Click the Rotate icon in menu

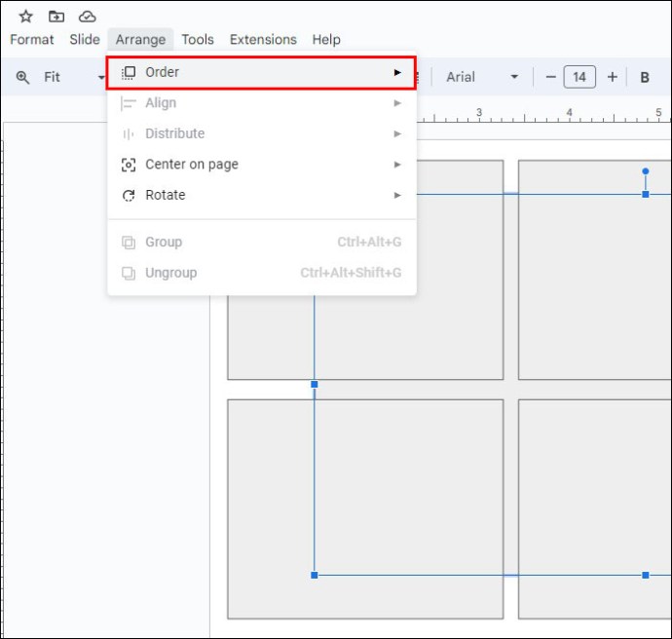pos(129,196)
